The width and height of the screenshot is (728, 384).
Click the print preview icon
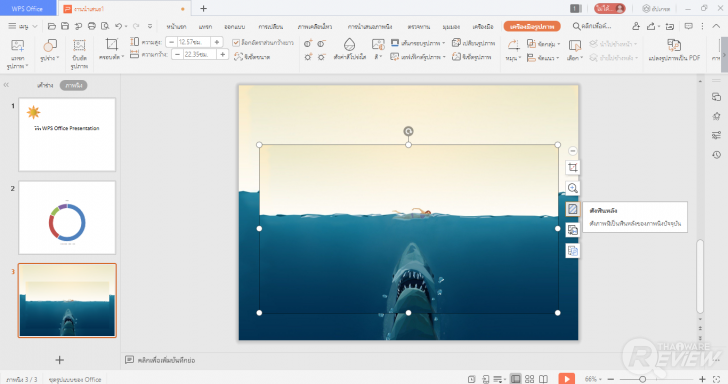pyautogui.click(x=105, y=26)
